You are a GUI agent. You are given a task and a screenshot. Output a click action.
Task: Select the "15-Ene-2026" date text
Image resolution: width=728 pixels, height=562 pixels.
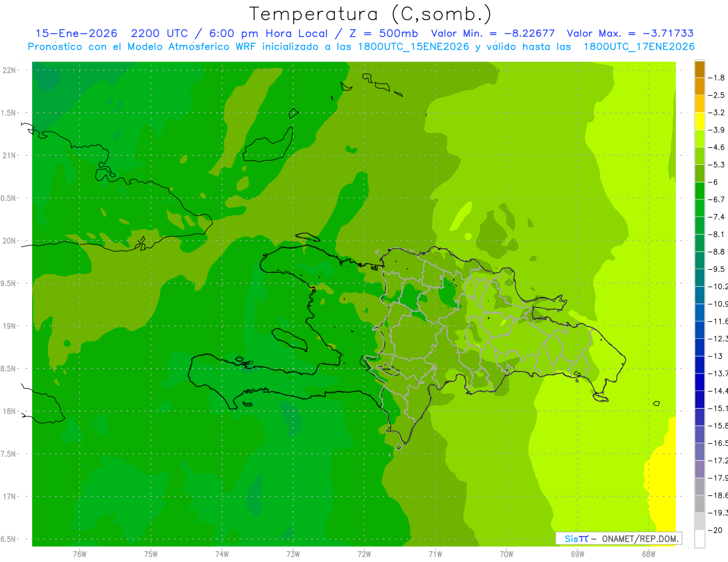click(x=76, y=33)
